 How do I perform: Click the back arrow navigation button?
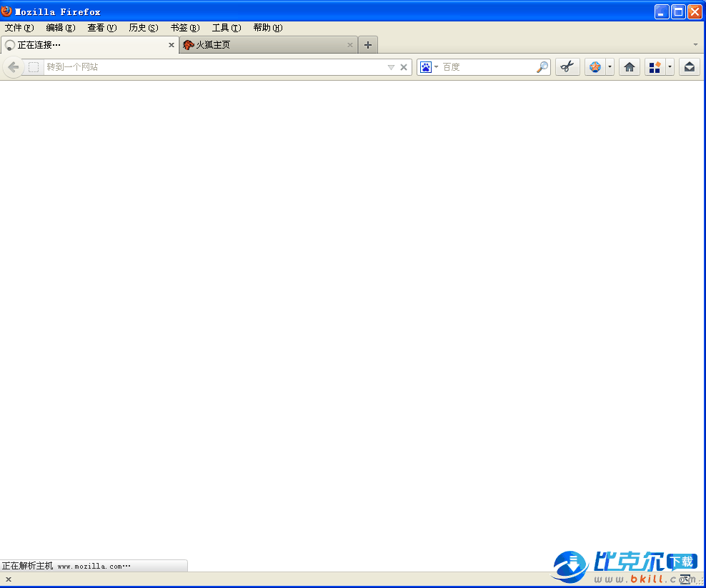[14, 68]
